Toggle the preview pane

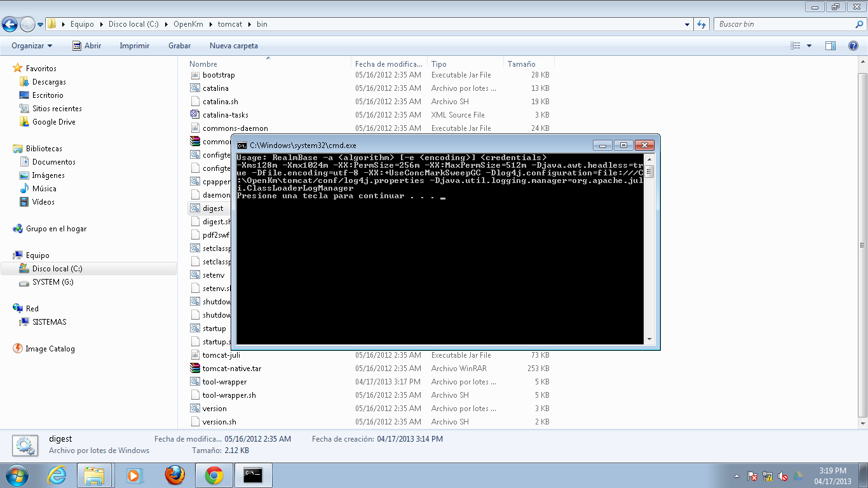(x=831, y=45)
